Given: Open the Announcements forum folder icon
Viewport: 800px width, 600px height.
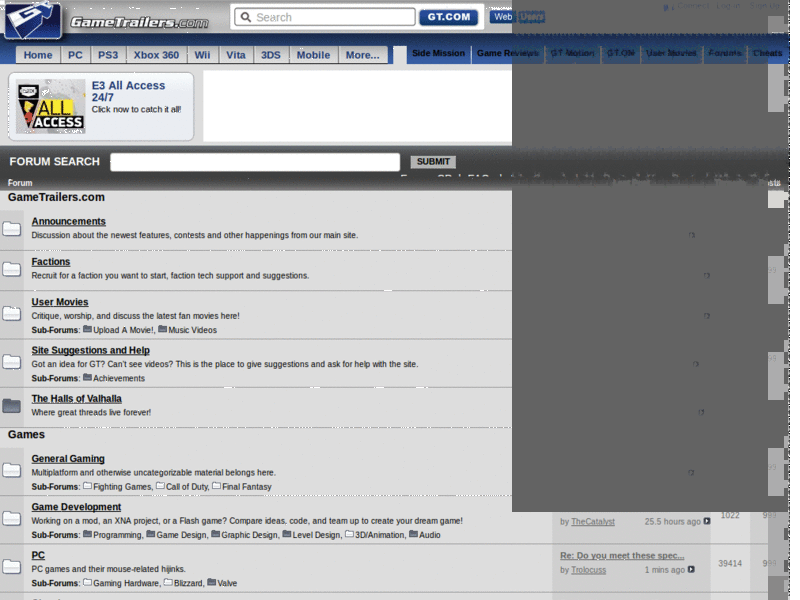Looking at the screenshot, I should 11,229.
